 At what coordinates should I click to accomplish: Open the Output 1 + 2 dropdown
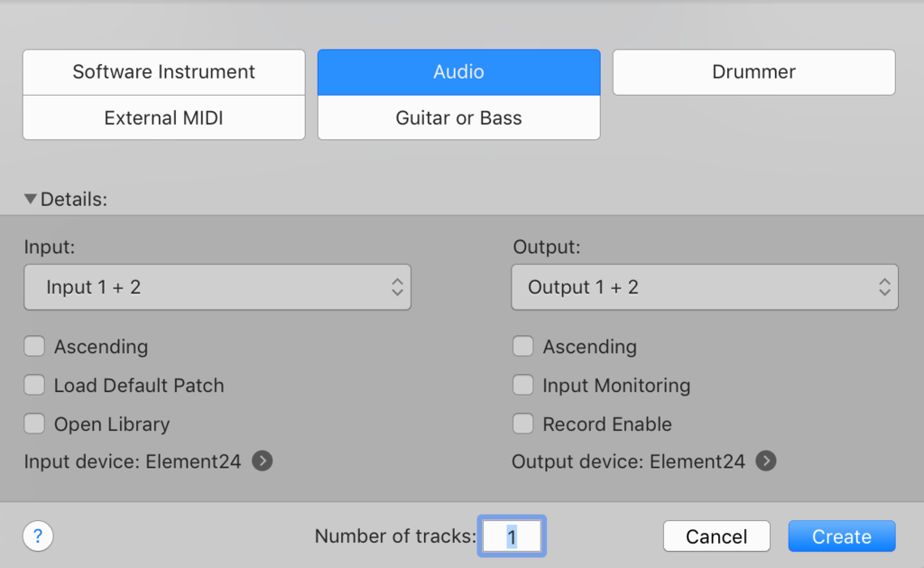point(705,287)
